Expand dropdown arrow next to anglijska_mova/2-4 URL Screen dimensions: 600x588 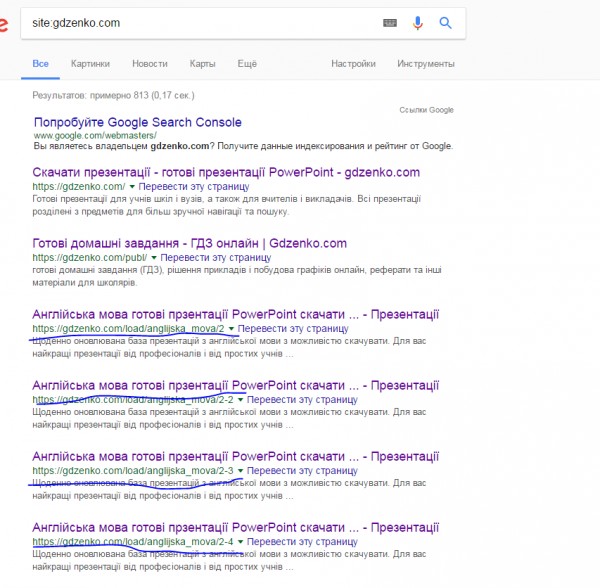tap(240, 542)
